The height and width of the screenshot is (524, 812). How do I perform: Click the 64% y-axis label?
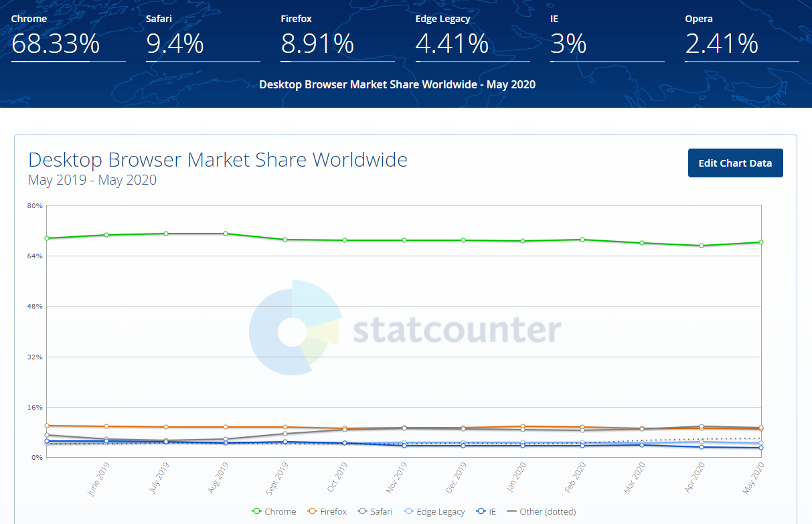(35, 256)
